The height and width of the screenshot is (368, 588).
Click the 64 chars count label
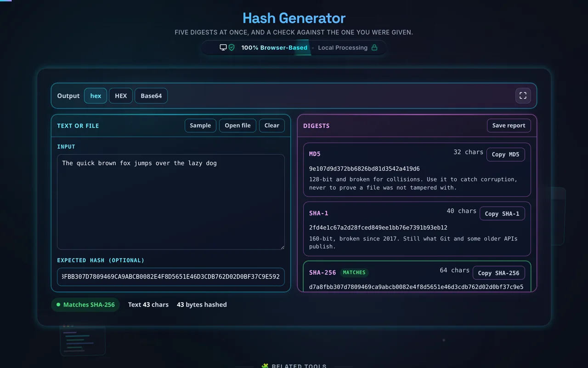point(454,270)
